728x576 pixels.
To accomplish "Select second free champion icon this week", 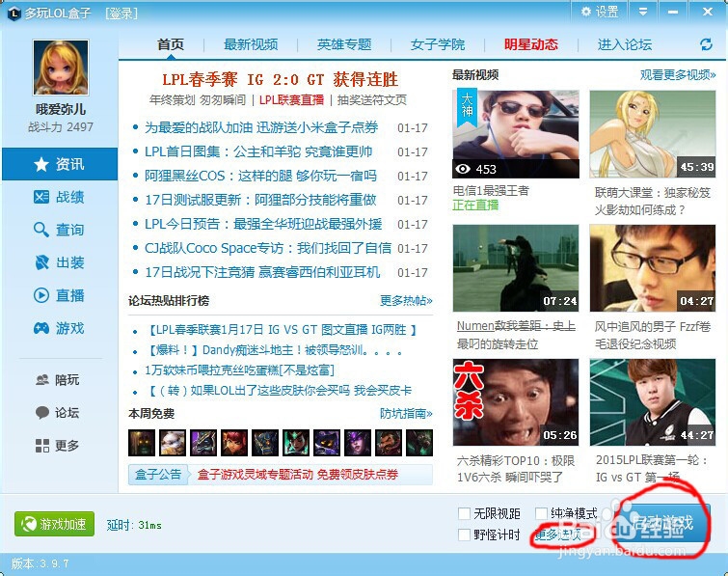I will tap(173, 443).
